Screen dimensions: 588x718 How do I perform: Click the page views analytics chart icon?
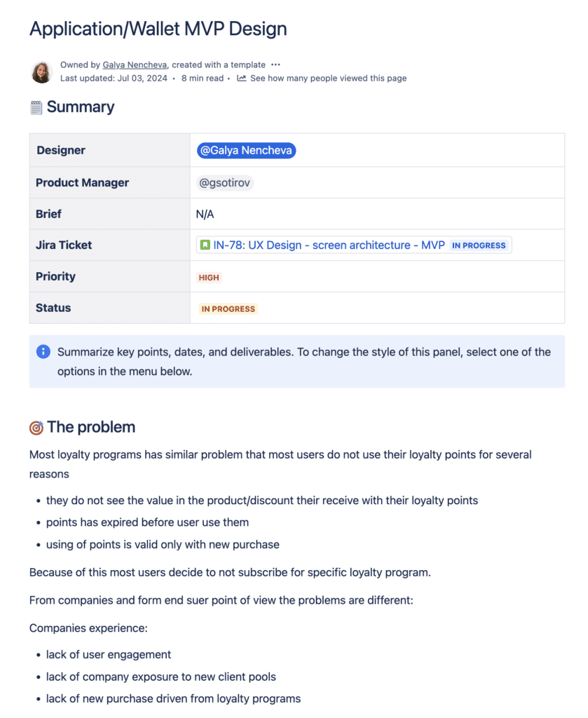pyautogui.click(x=242, y=79)
